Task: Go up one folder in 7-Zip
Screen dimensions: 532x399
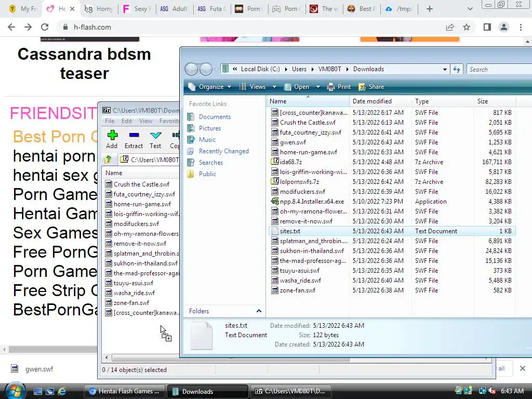Action: pos(108,159)
